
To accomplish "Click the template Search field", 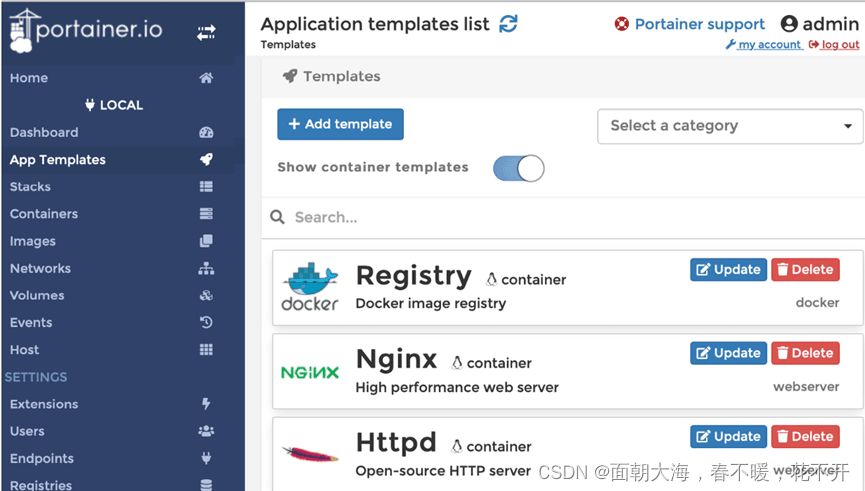I will pyautogui.click(x=560, y=217).
